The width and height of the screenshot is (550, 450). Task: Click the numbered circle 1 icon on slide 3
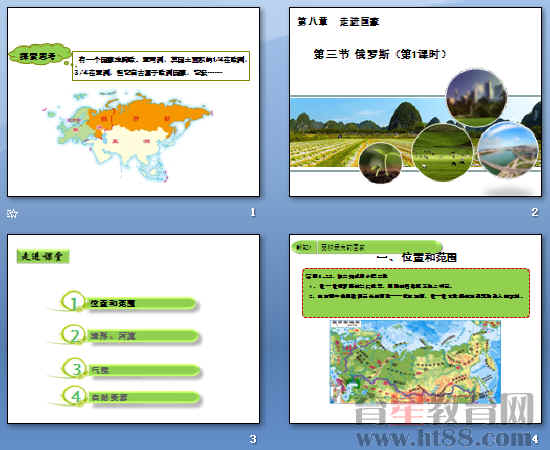74,302
